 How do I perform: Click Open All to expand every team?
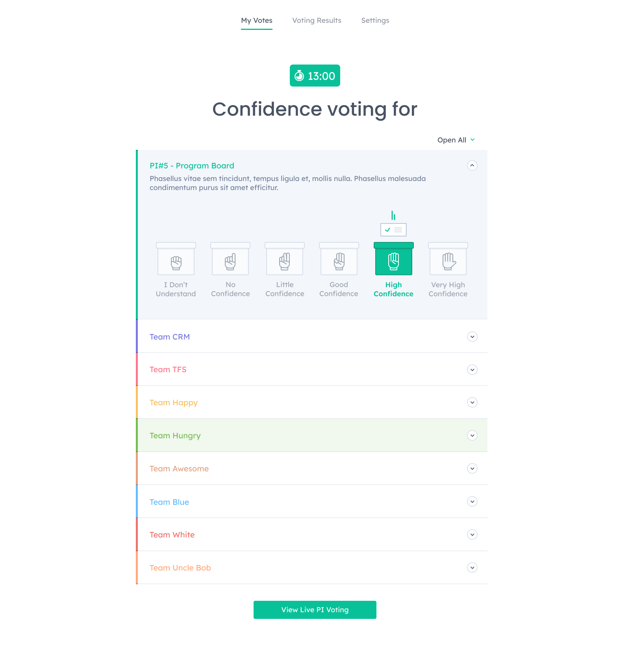pyautogui.click(x=455, y=140)
